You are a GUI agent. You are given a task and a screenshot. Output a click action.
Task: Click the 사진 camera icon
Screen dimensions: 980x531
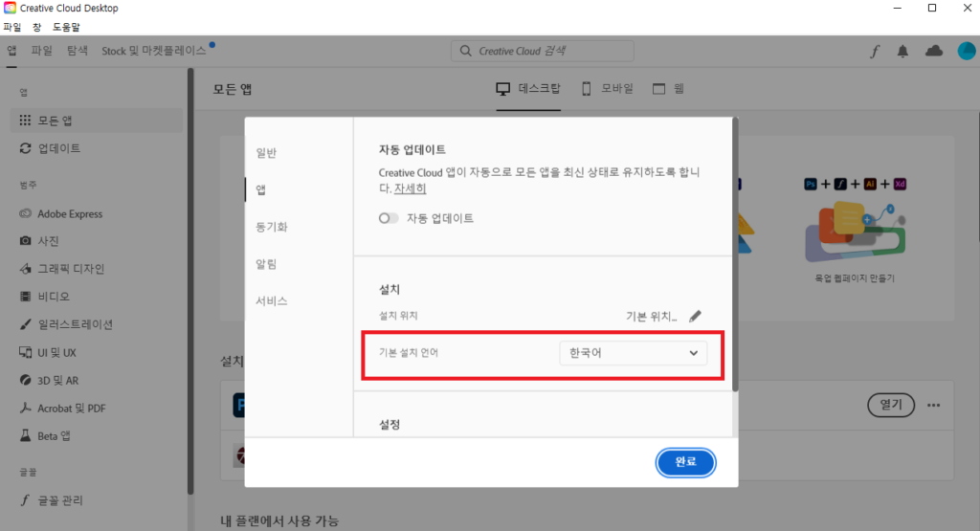(25, 240)
